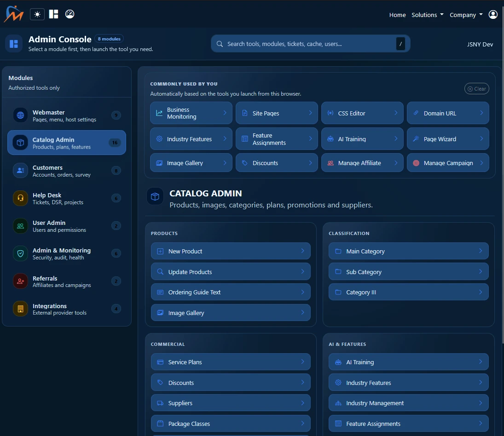This screenshot has width=504, height=436.
Task: Click the chevron on Service Plans row
Action: 302,361
